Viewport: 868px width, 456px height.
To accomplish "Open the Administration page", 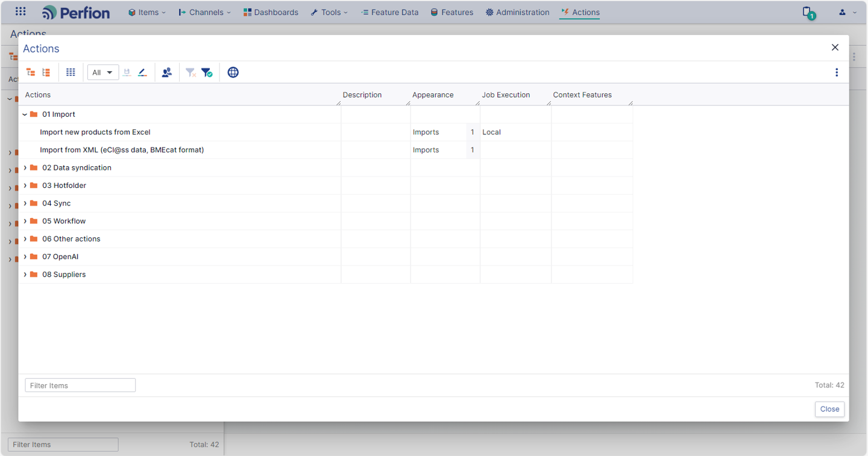I will [518, 12].
